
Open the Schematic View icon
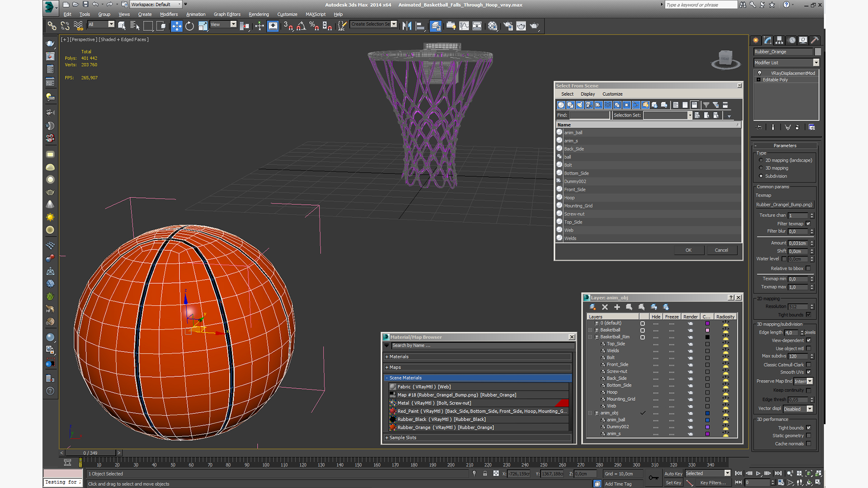[477, 26]
